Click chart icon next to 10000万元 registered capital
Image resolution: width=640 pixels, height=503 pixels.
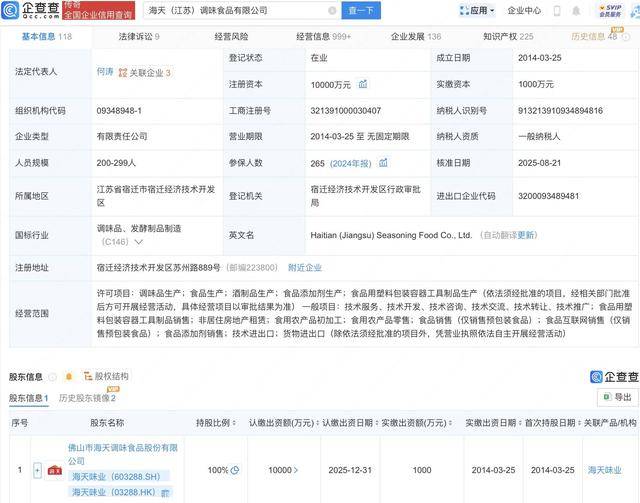coord(363,84)
